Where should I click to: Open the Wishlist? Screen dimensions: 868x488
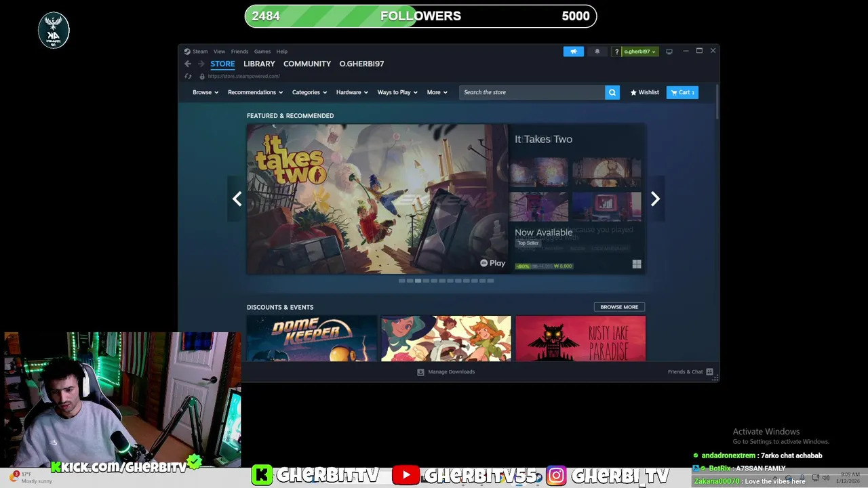click(x=644, y=92)
